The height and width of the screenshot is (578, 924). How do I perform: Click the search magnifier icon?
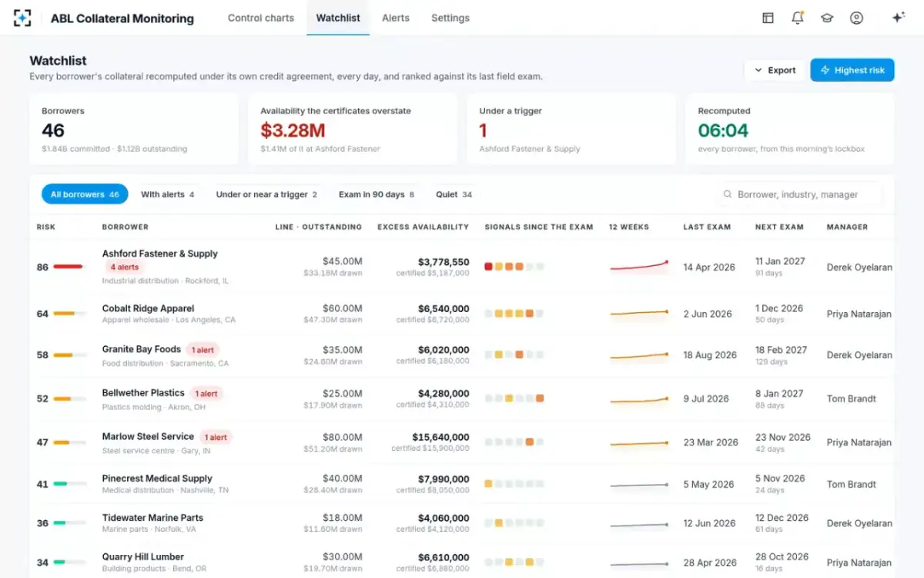point(728,194)
